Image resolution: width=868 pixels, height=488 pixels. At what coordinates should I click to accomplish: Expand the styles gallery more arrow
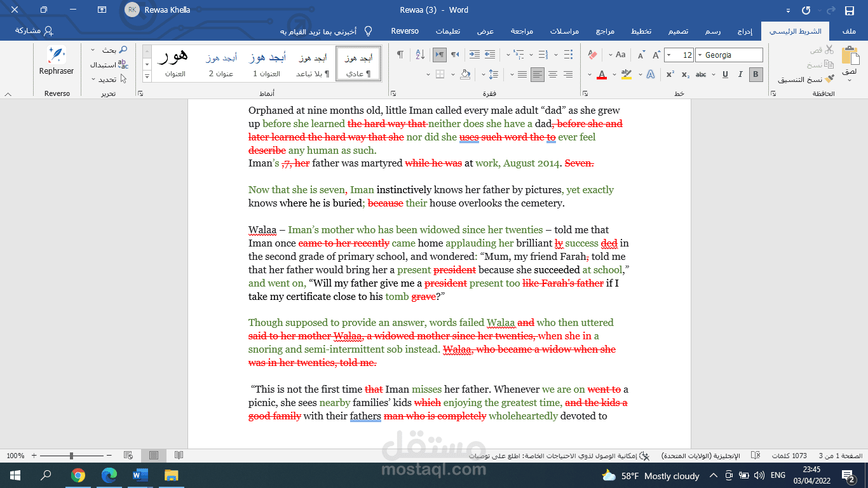tap(147, 76)
